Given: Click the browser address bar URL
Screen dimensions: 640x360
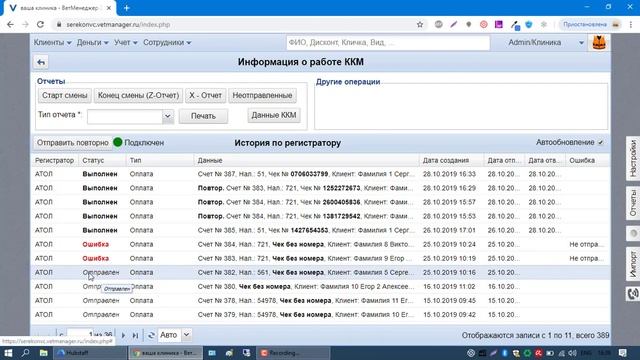Looking at the screenshot, I should click(x=118, y=24).
